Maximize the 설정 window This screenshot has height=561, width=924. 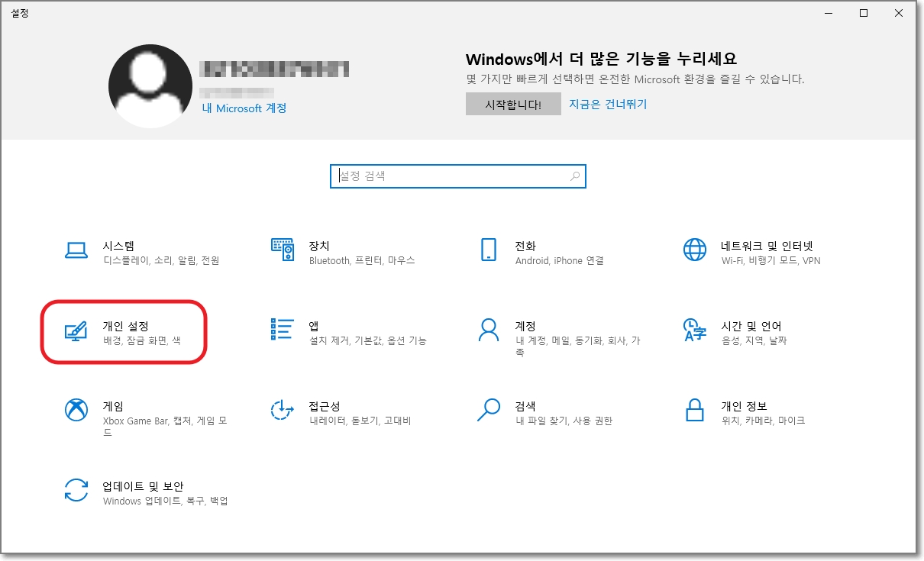(864, 13)
